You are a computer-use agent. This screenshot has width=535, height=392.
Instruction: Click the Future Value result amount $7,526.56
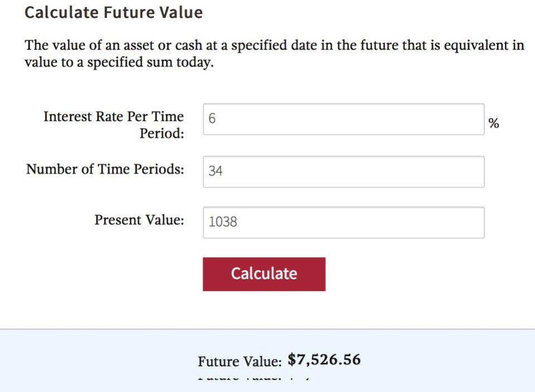click(x=324, y=360)
